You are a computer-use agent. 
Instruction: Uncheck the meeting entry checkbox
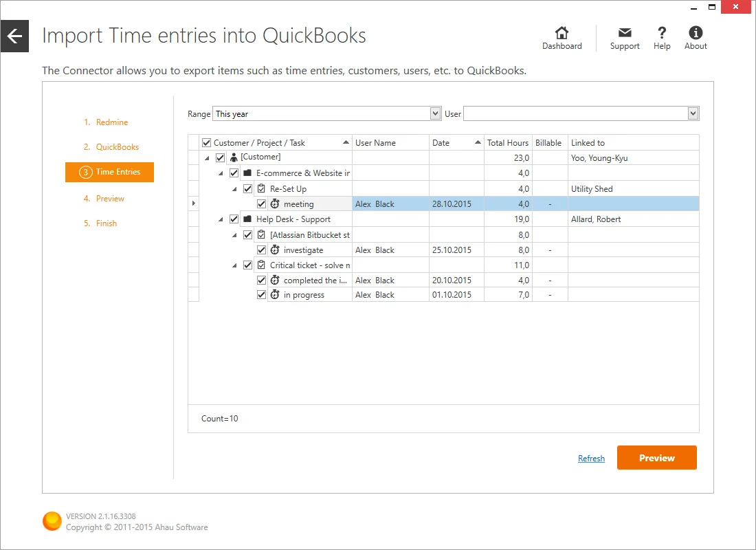(x=261, y=204)
